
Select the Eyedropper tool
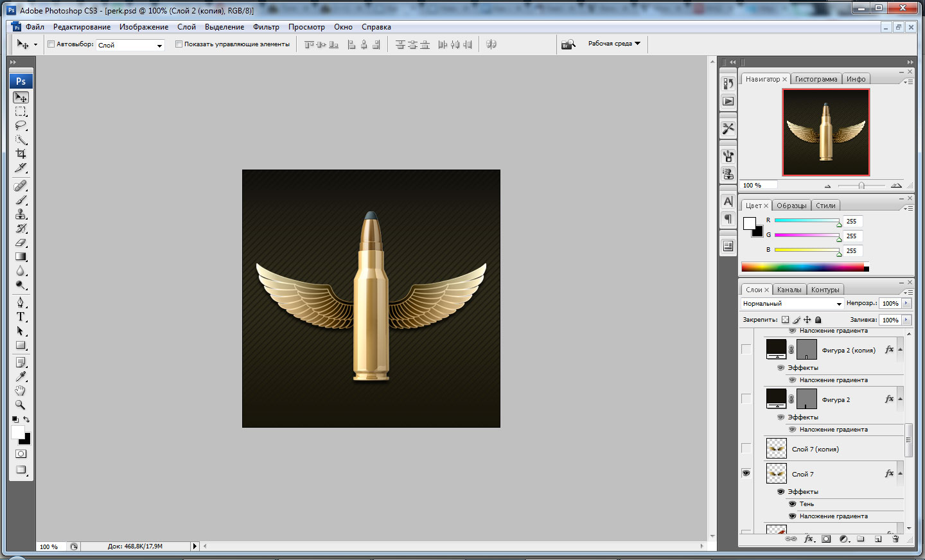point(21,377)
